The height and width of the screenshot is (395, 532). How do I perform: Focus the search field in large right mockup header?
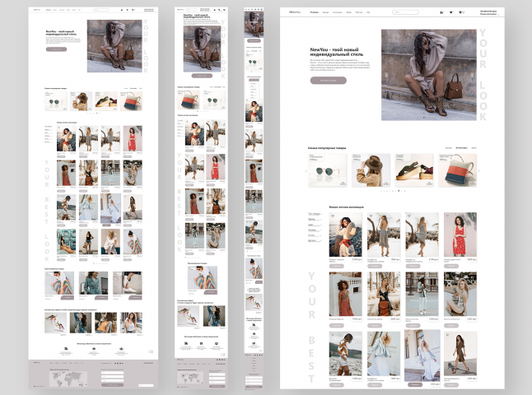pyautogui.click(x=405, y=12)
